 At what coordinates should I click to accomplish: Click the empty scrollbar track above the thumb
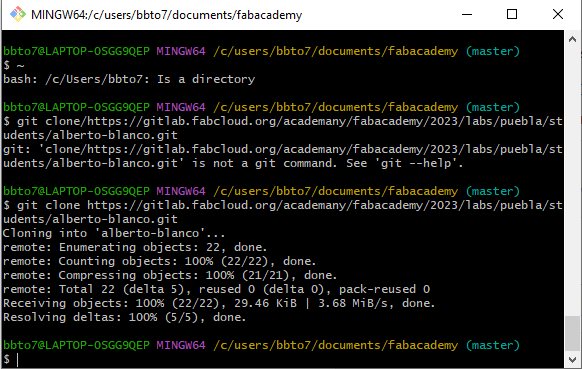(x=572, y=181)
